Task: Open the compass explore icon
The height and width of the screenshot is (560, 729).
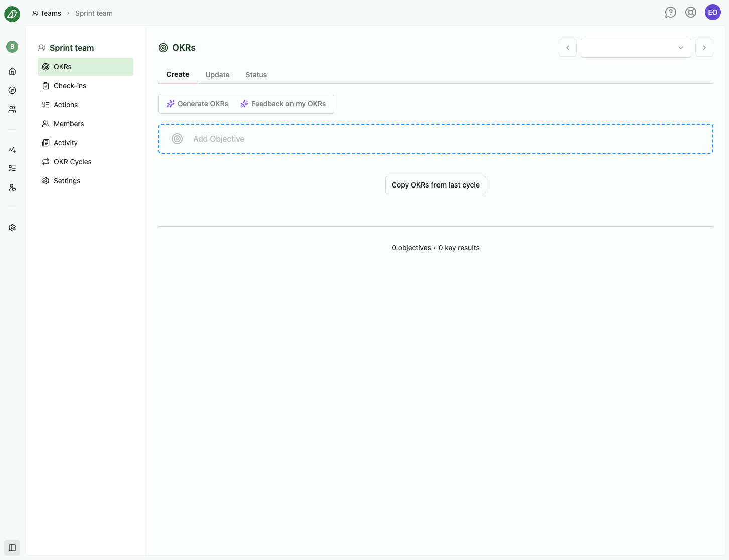Action: point(12,90)
